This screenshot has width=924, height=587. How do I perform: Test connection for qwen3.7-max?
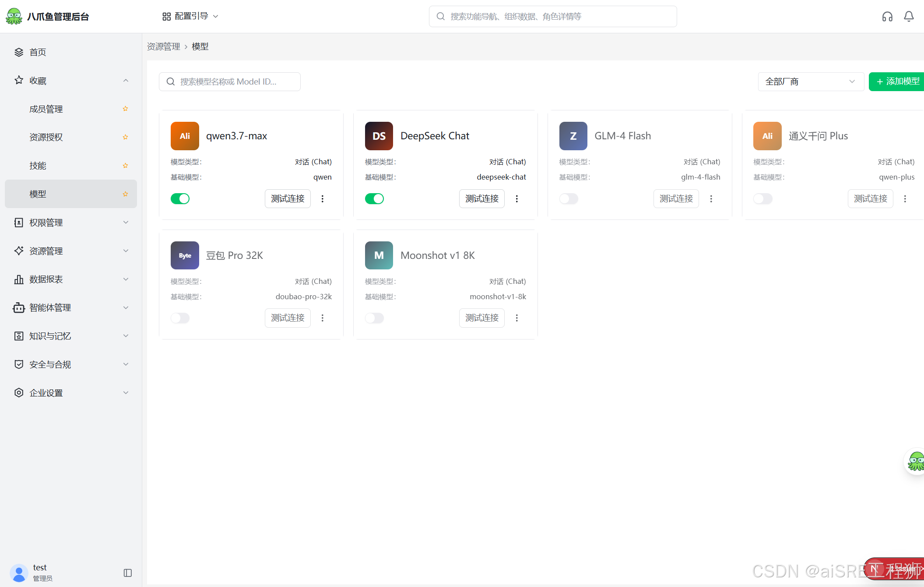point(288,199)
